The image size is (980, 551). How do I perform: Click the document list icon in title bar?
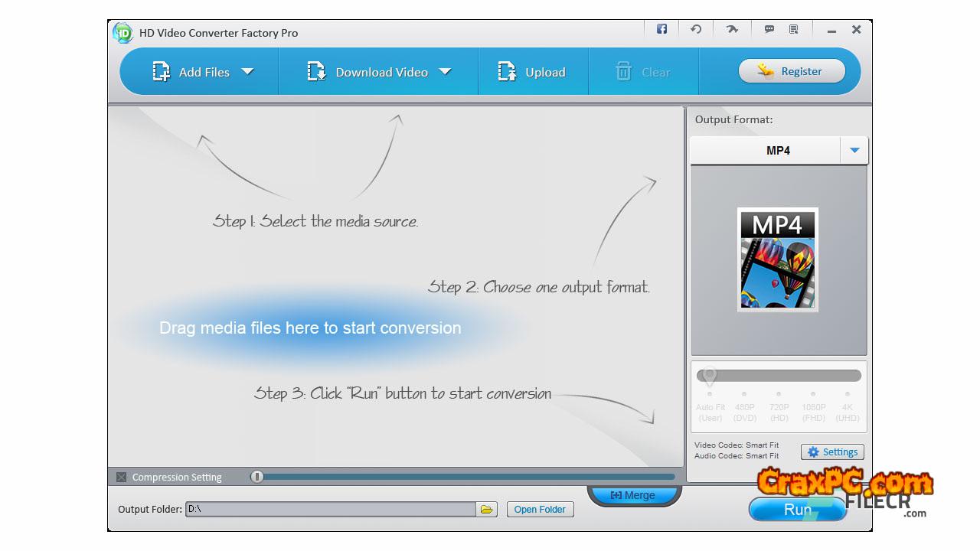pos(794,30)
